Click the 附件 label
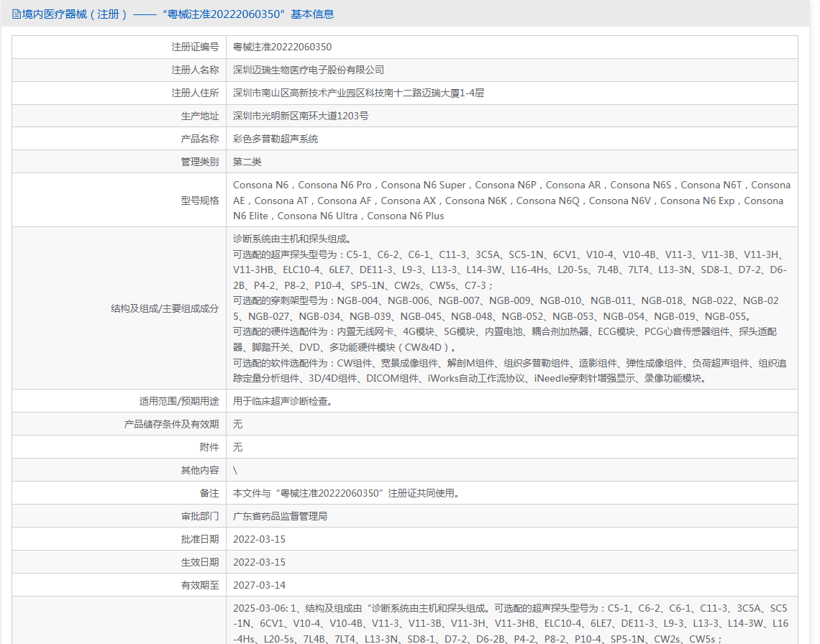Image resolution: width=820 pixels, height=644 pixels. coord(209,448)
